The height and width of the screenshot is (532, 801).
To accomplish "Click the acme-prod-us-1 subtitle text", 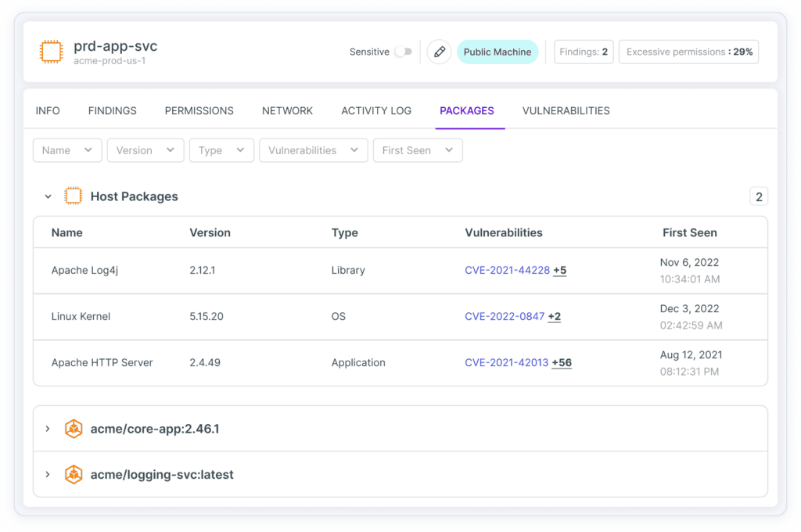I will [110, 61].
